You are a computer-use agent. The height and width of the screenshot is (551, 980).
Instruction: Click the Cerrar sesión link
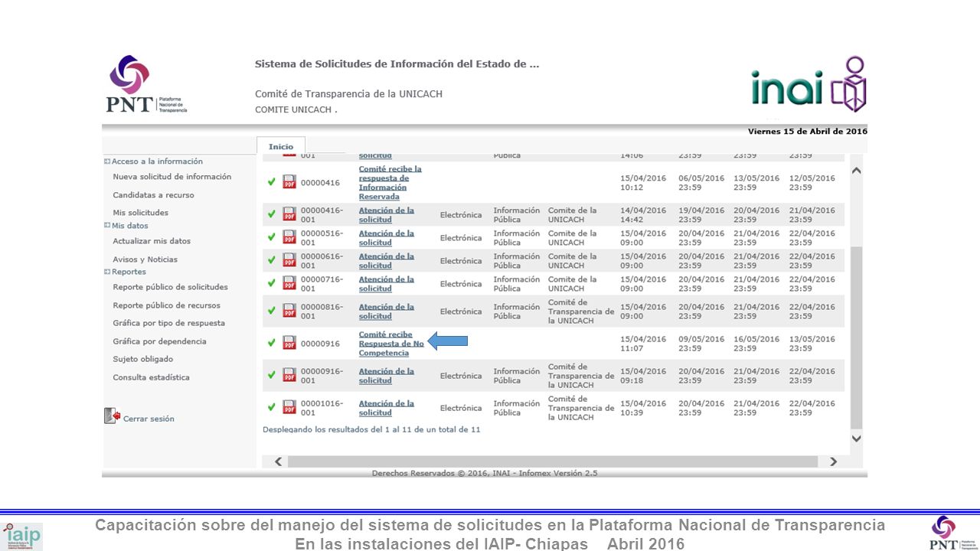149,419
